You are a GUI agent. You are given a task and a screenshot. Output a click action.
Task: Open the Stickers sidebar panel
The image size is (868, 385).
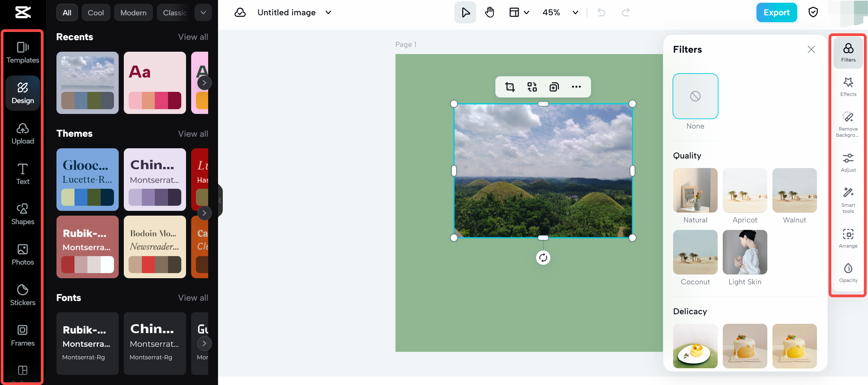point(23,295)
